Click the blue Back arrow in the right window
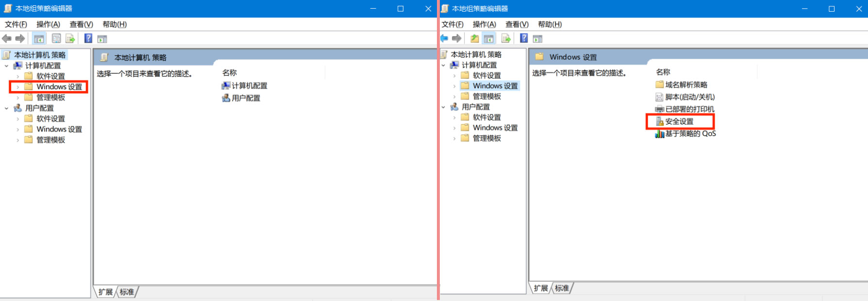Image resolution: width=868 pixels, height=301 pixels. [444, 38]
